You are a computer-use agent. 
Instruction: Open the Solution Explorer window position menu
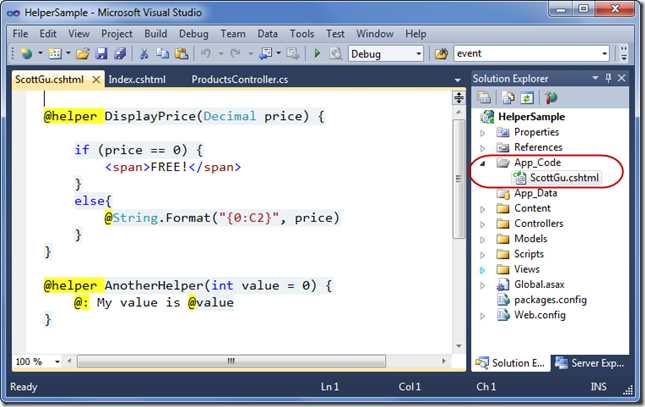(x=595, y=78)
